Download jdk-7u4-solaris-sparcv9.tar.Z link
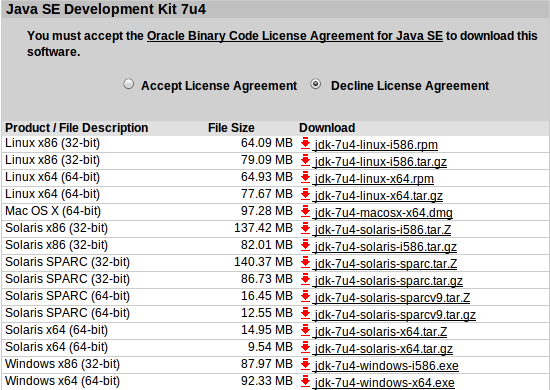This screenshot has width=550, height=390. click(x=392, y=298)
